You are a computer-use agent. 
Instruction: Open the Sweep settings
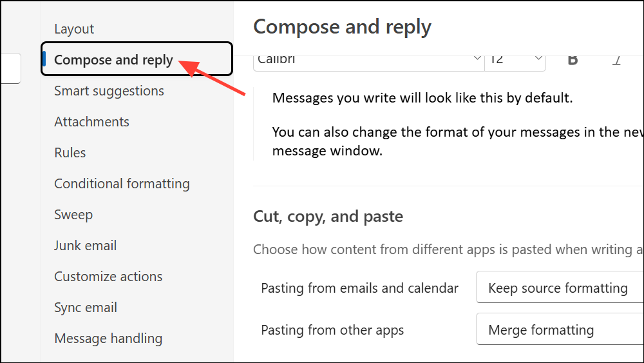73,215
